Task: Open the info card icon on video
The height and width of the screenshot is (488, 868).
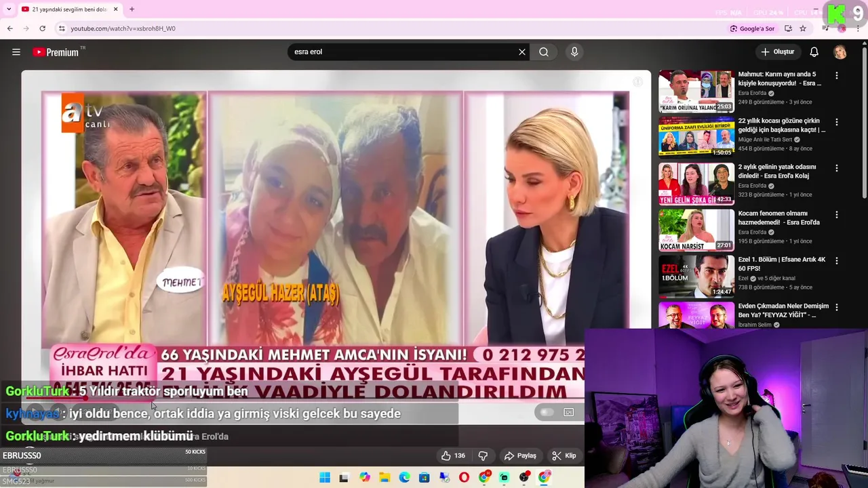Action: (638, 82)
